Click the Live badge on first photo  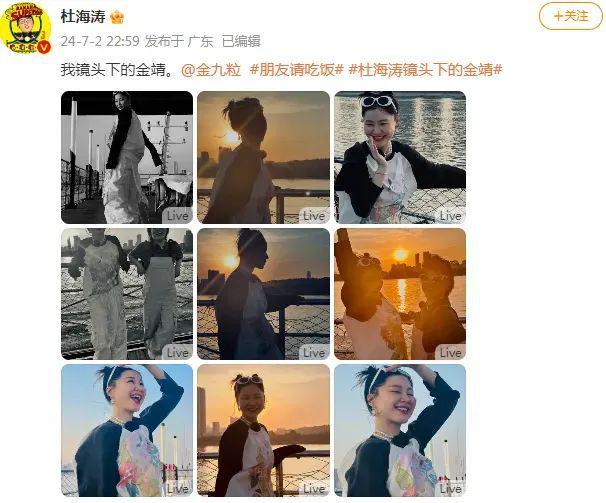(178, 216)
